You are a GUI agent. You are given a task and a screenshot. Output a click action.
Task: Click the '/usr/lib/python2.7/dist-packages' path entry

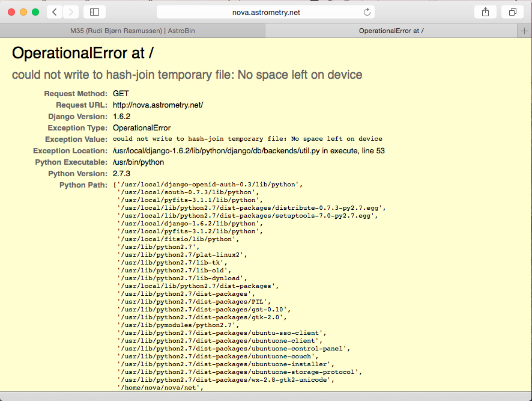tap(186, 294)
